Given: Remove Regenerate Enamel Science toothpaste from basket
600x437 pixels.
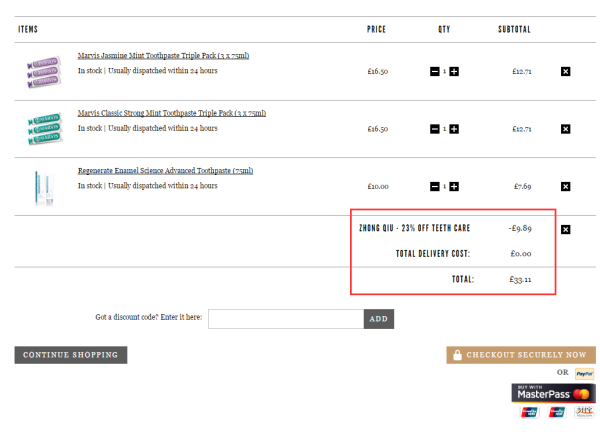Looking at the screenshot, I should pyautogui.click(x=566, y=186).
